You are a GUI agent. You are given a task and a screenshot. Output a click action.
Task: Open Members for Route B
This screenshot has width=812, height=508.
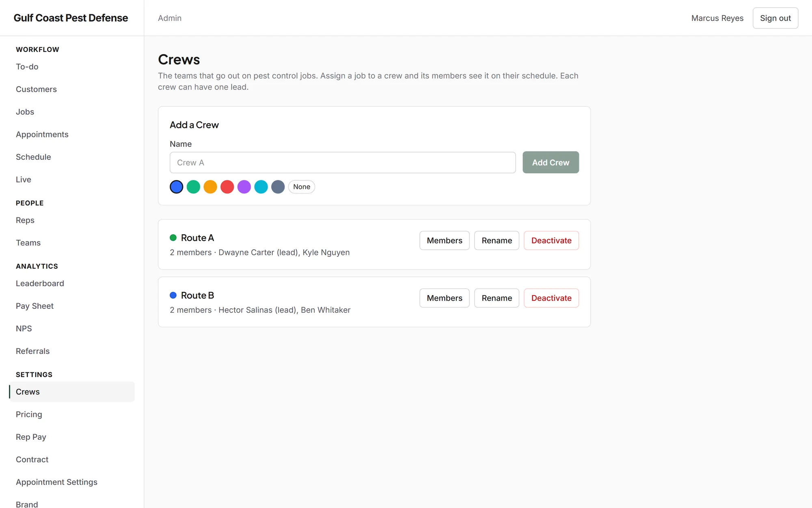coord(445,298)
